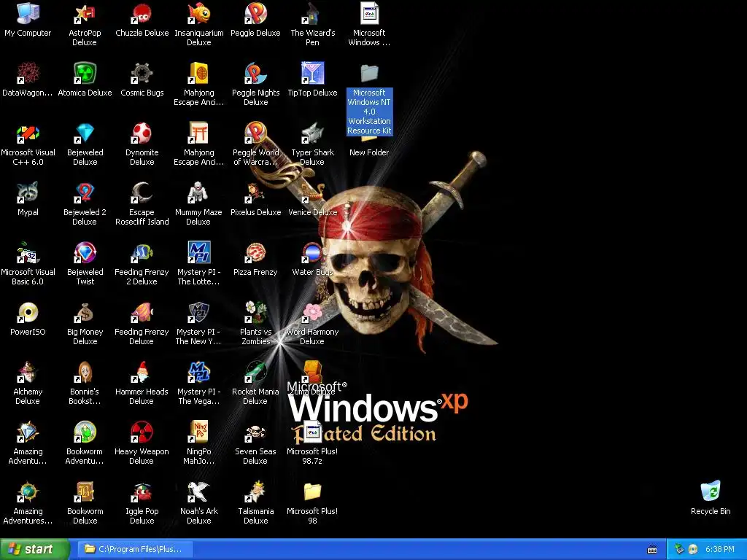Open the My Computer icon
The height and width of the screenshot is (560, 747).
pos(28,13)
